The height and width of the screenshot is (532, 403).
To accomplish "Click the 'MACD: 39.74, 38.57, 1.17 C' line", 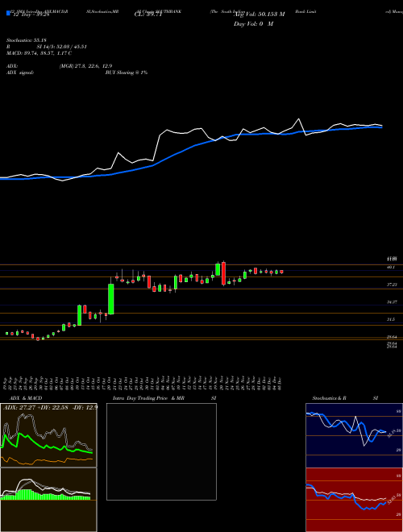I will (39, 53).
